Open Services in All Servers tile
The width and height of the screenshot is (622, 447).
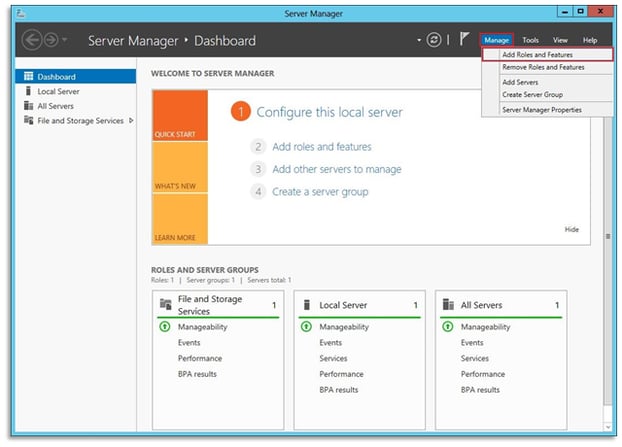[475, 358]
